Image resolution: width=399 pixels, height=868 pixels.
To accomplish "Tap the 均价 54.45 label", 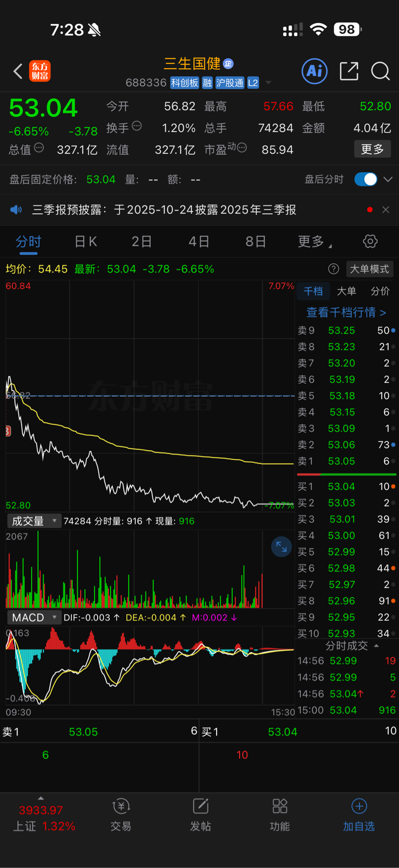I will [x=36, y=269].
